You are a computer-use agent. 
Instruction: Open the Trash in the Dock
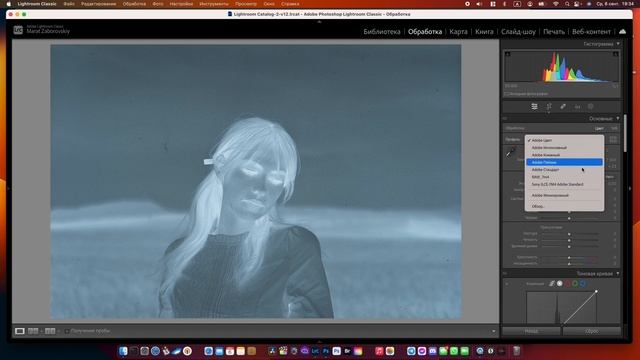pyautogui.click(x=516, y=351)
